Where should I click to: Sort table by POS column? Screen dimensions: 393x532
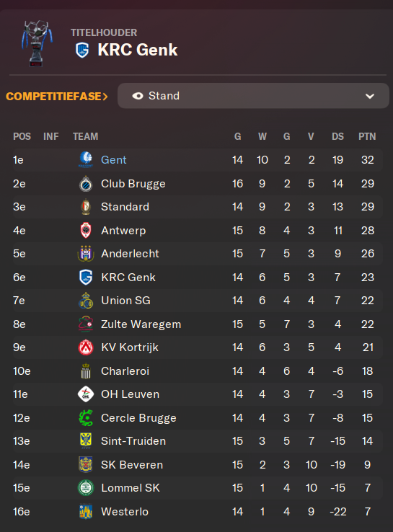click(x=22, y=136)
